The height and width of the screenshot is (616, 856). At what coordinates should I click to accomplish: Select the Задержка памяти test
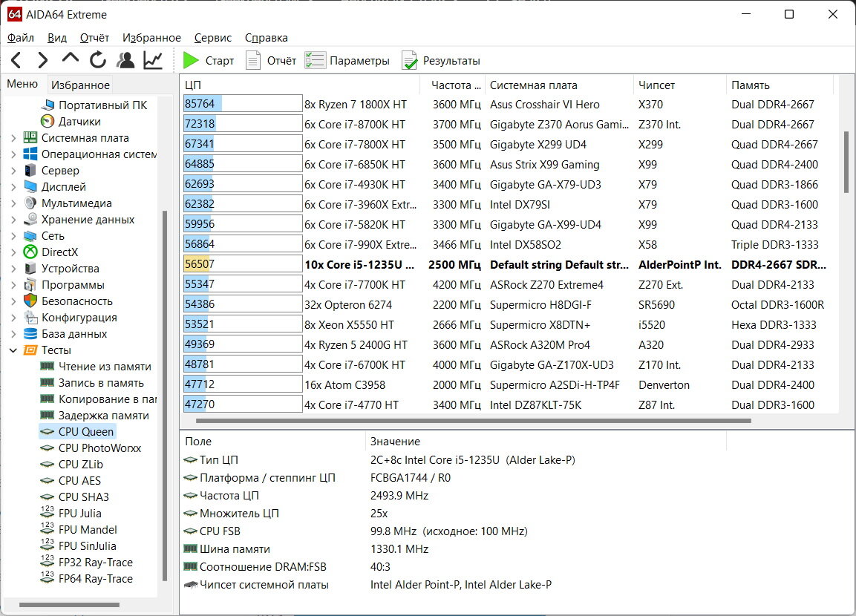(x=104, y=416)
